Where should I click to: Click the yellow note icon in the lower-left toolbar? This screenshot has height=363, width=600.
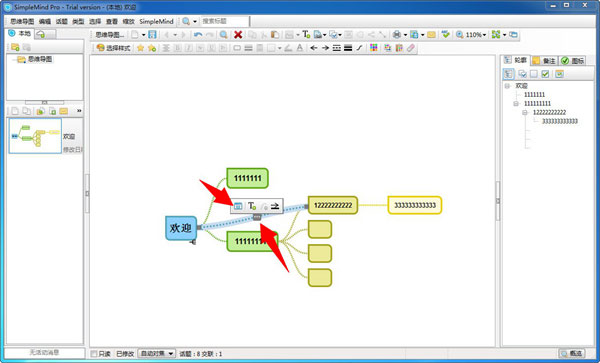click(64, 111)
